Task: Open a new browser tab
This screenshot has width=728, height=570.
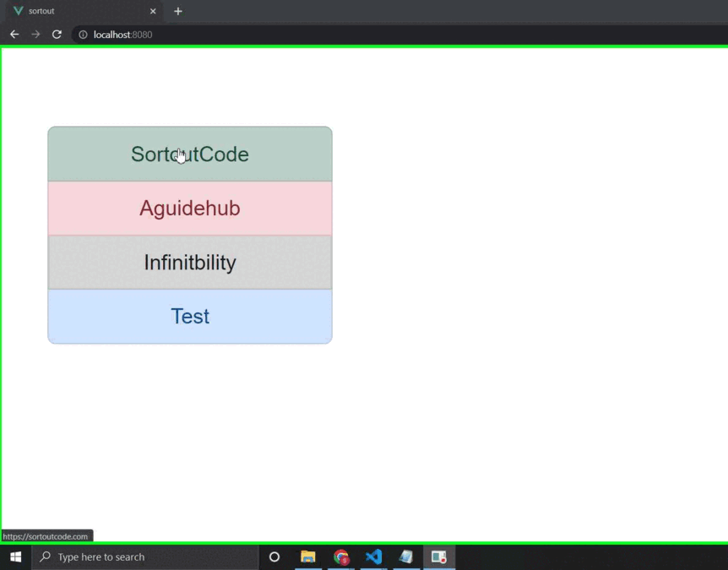Action: coord(178,11)
